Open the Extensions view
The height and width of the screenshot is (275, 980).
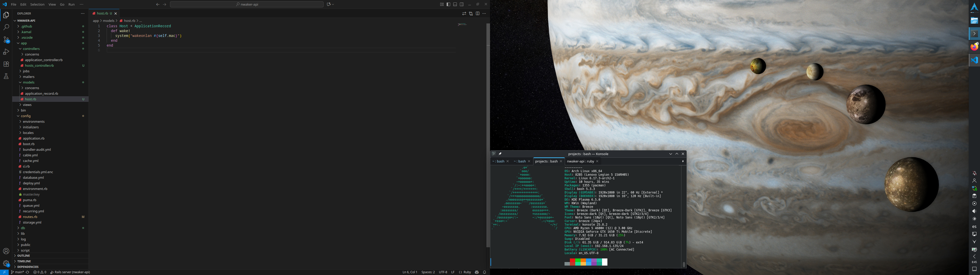click(x=6, y=64)
